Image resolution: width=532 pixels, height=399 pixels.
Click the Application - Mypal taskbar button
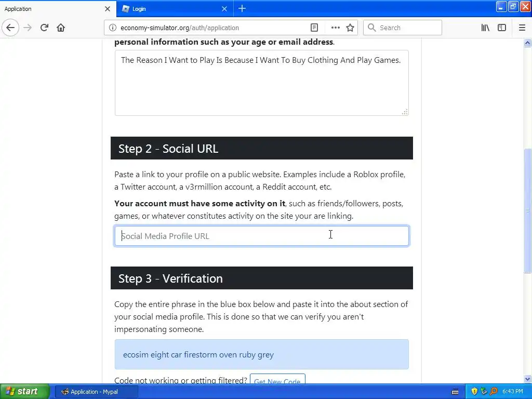(96, 392)
